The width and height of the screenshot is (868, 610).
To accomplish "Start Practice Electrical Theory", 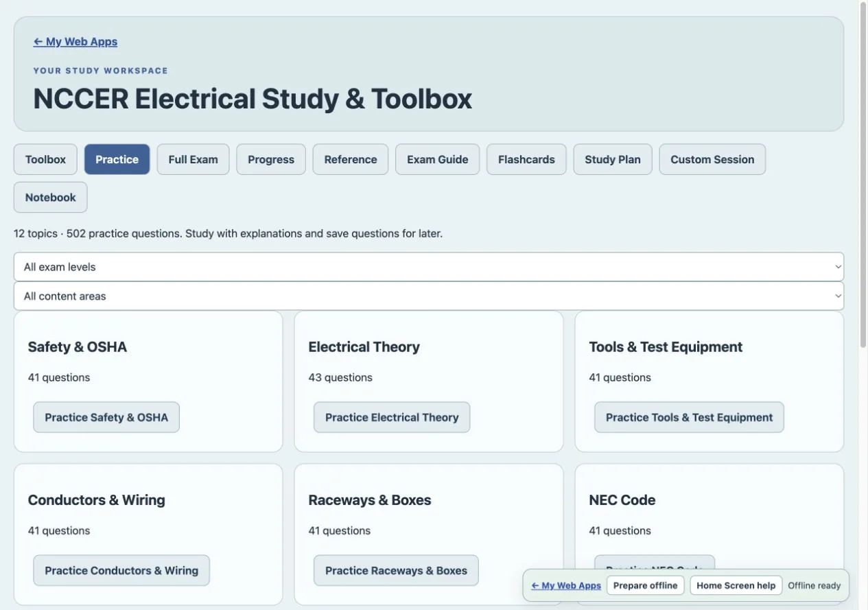I will [392, 417].
